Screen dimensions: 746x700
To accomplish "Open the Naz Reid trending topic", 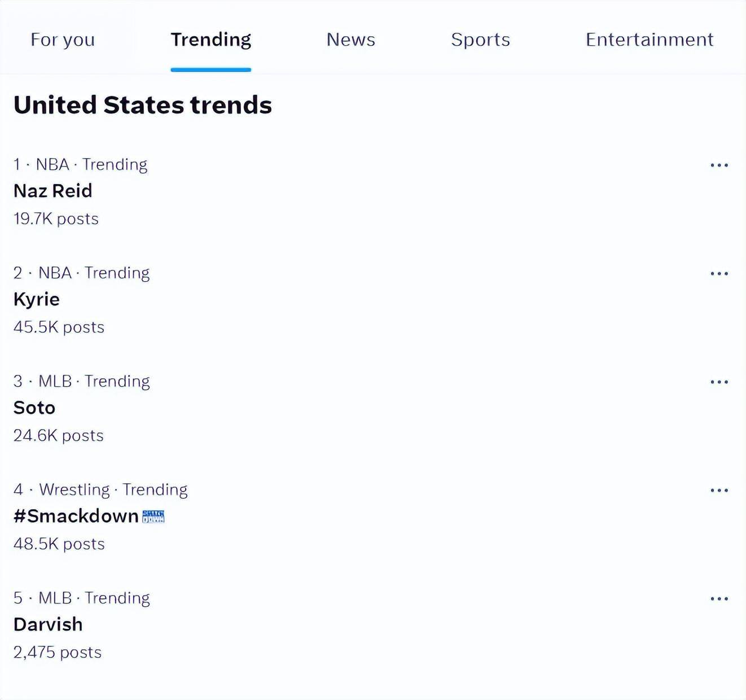I will click(x=53, y=191).
